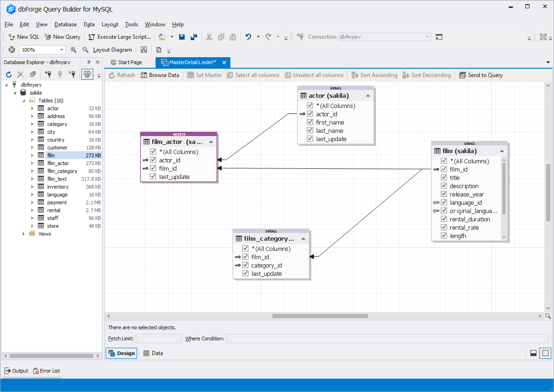Screen dimensions: 554x392
Task: Open the Error List panel button
Action: point(46,371)
